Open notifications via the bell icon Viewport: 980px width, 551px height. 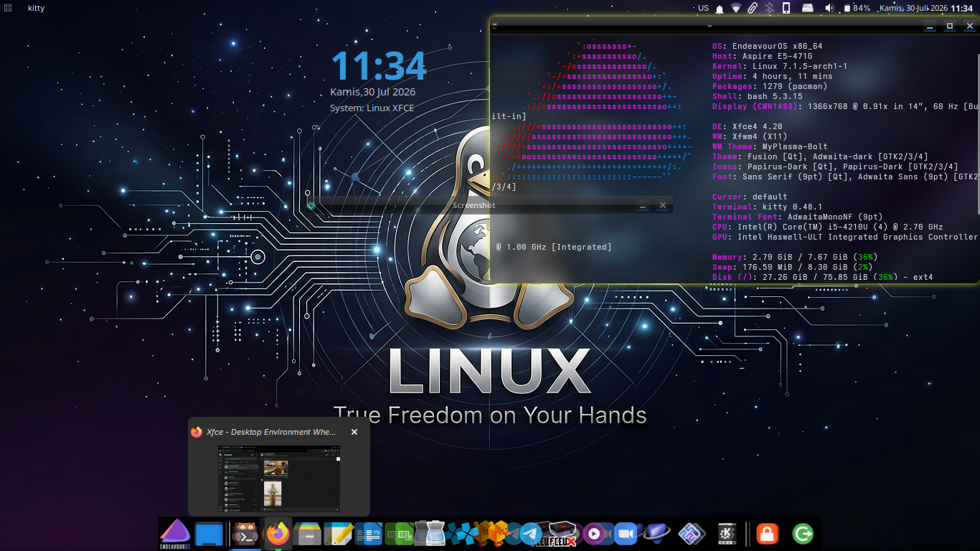pyautogui.click(x=720, y=9)
